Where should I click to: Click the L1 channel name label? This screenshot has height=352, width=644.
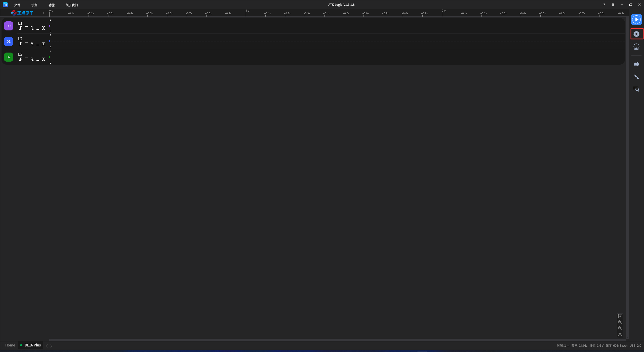click(x=20, y=23)
